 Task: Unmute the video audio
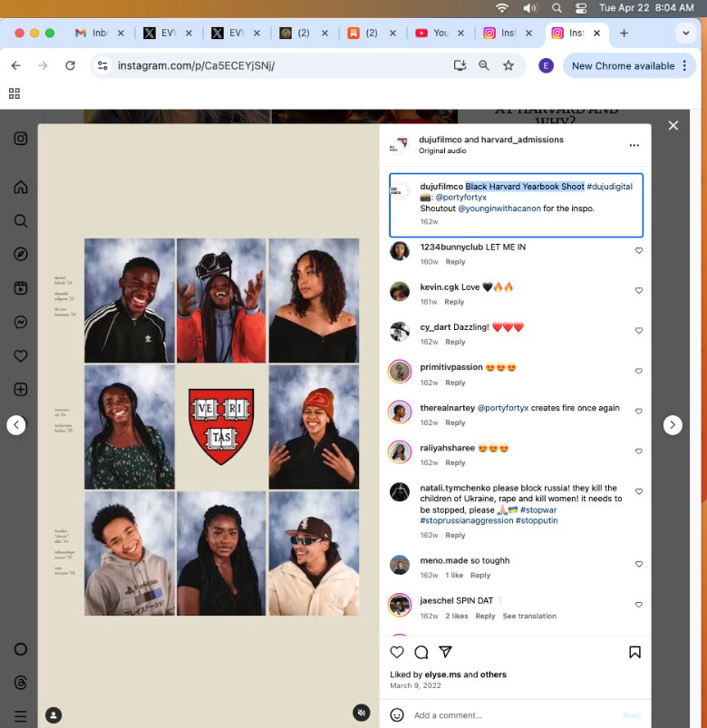(361, 713)
